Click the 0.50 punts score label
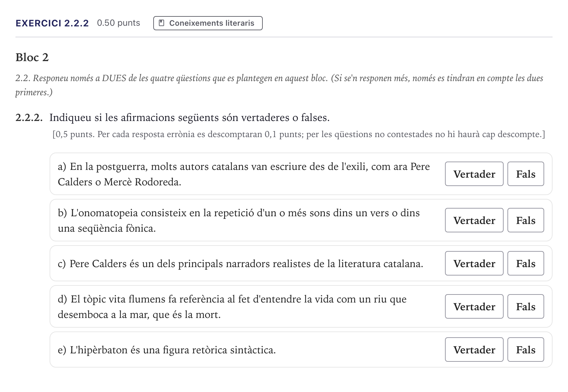568x392 pixels. pos(118,23)
